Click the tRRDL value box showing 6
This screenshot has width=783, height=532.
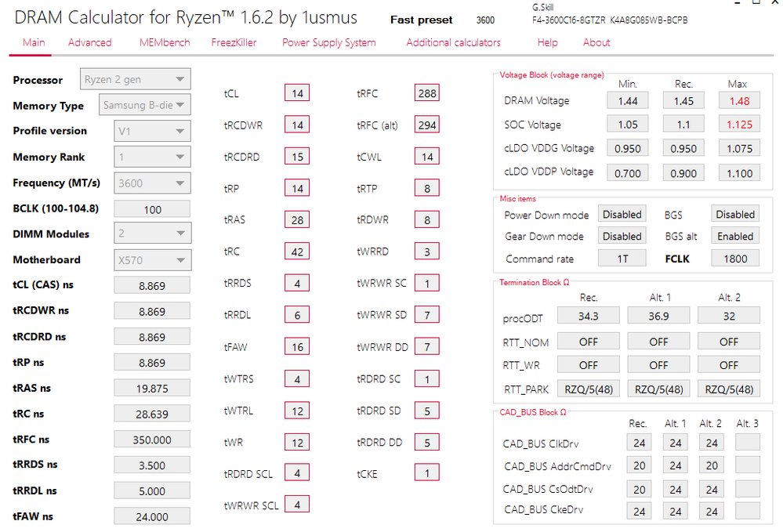point(297,316)
